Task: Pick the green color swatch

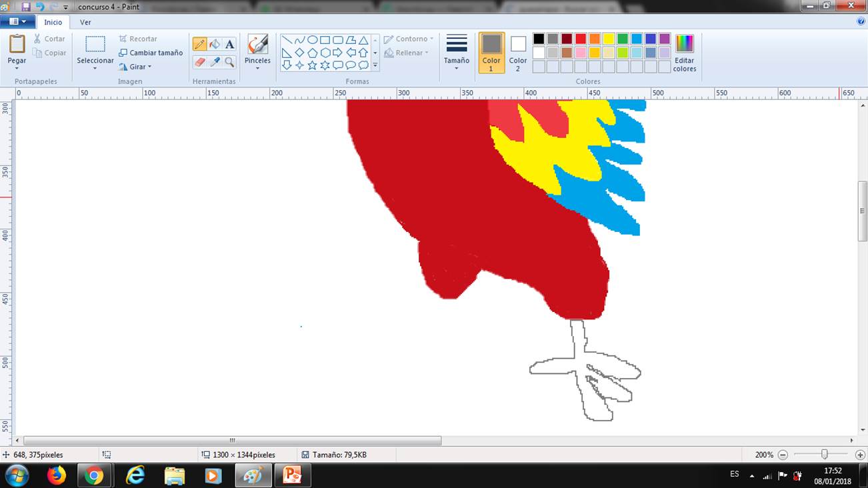Action: click(623, 39)
